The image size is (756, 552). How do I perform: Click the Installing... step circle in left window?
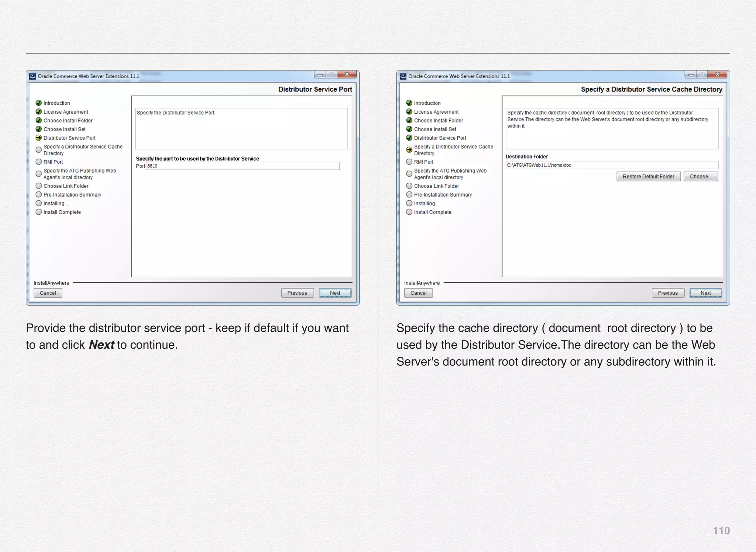(38, 203)
